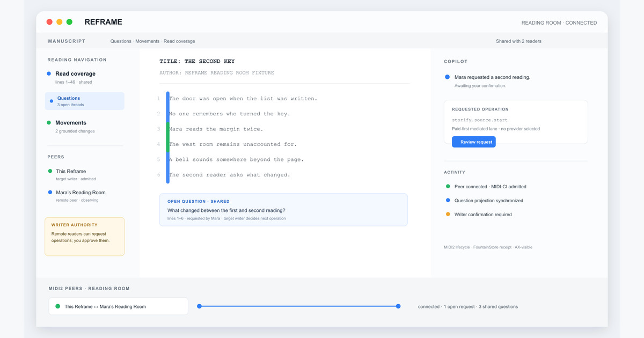
Task: Click the green dot in MIDI2 peers card
Action: click(x=57, y=306)
